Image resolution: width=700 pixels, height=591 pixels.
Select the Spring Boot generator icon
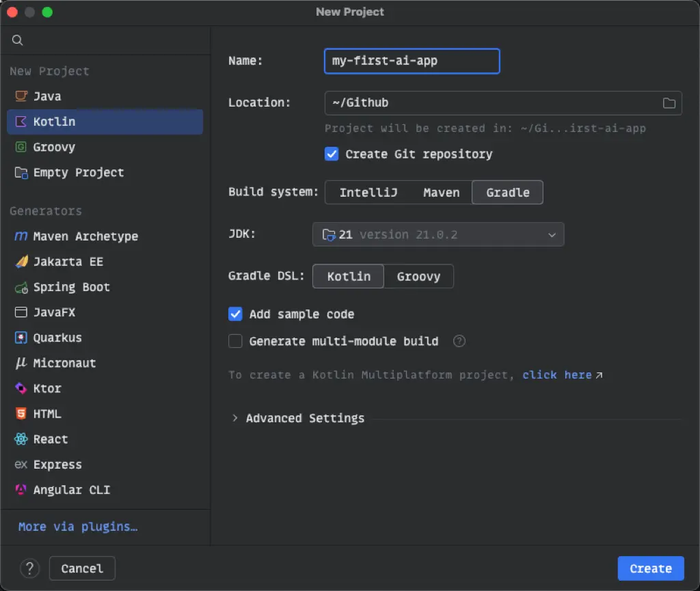pyautogui.click(x=21, y=288)
